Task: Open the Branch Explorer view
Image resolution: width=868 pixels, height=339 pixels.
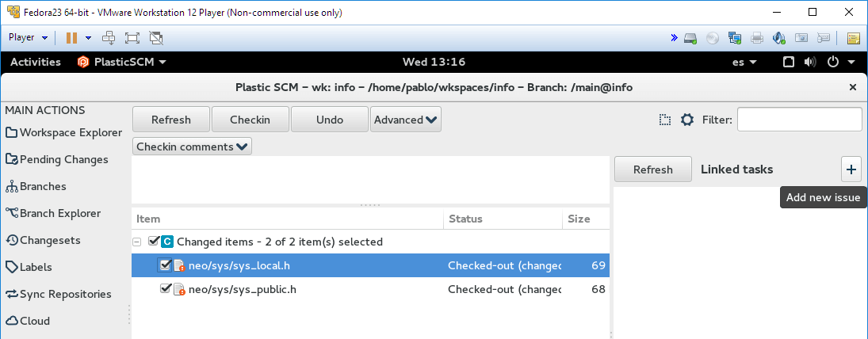Action: tap(53, 214)
